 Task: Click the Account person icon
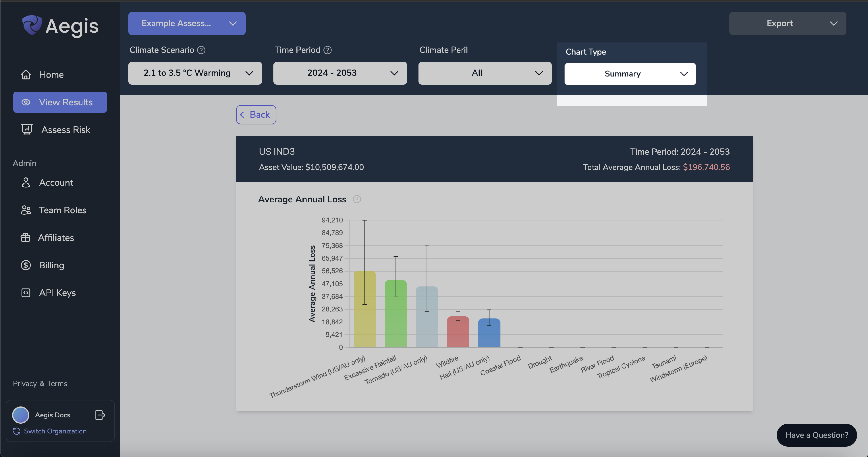(26, 183)
